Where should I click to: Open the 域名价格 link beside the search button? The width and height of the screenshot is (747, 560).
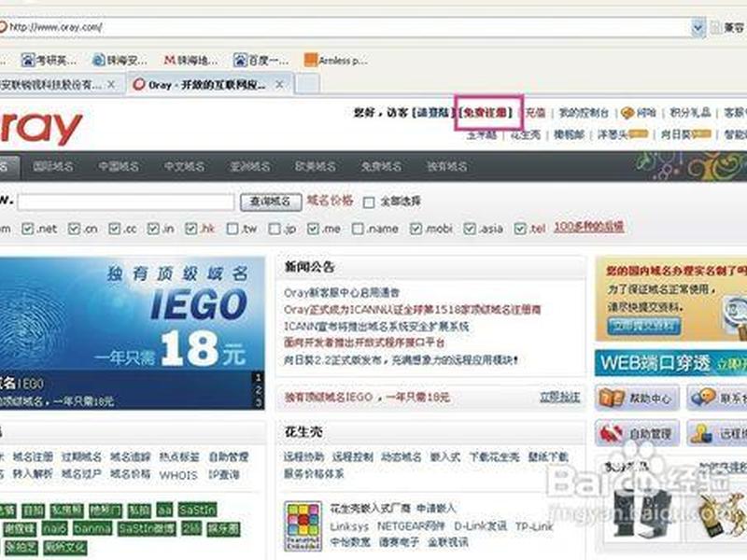pyautogui.click(x=330, y=201)
